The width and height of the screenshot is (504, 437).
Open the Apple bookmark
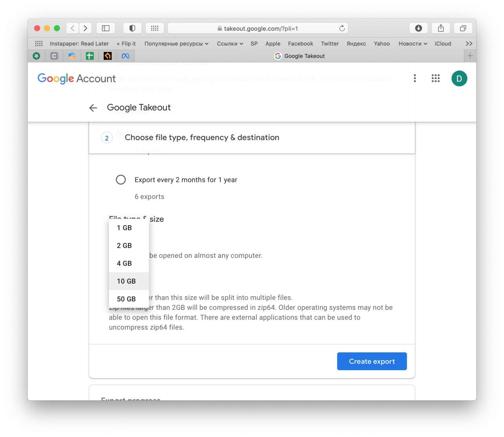click(273, 44)
